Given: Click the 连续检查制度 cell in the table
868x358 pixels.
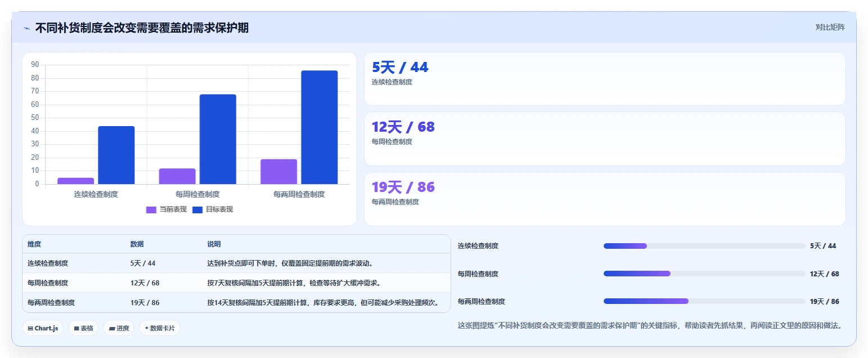Looking at the screenshot, I should [48, 263].
